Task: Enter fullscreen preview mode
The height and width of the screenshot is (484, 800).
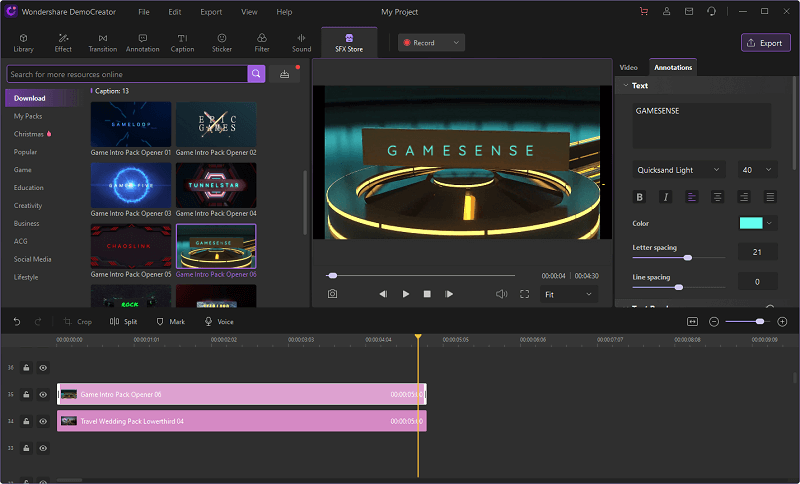Action: point(524,294)
